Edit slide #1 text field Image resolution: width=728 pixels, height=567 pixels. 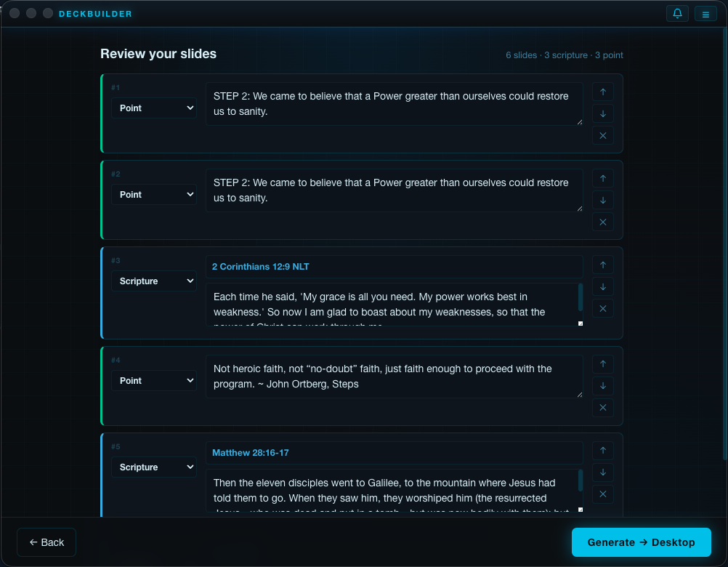(x=395, y=104)
